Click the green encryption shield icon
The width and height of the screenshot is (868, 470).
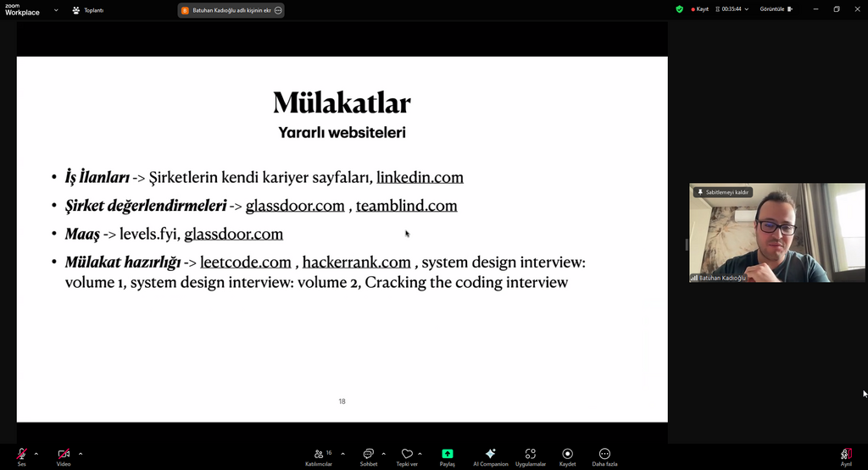(679, 9)
